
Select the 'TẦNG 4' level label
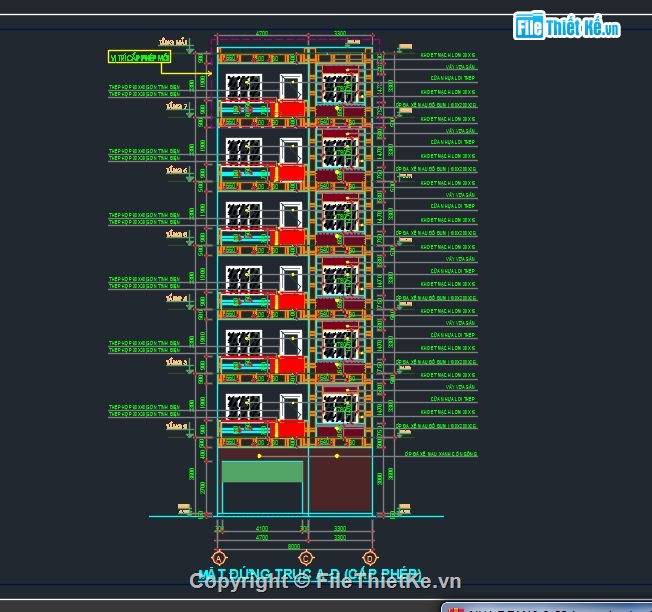click(x=177, y=299)
